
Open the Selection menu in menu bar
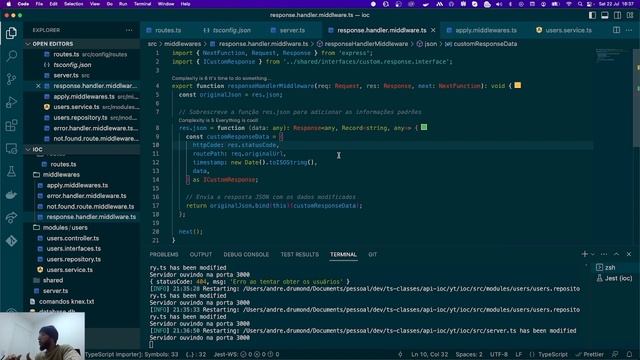[x=73, y=4]
